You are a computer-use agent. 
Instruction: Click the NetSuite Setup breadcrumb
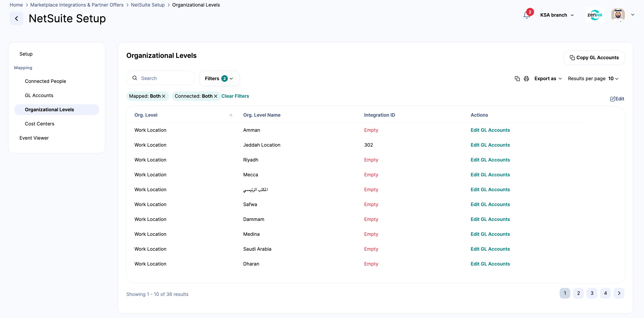pos(148,5)
